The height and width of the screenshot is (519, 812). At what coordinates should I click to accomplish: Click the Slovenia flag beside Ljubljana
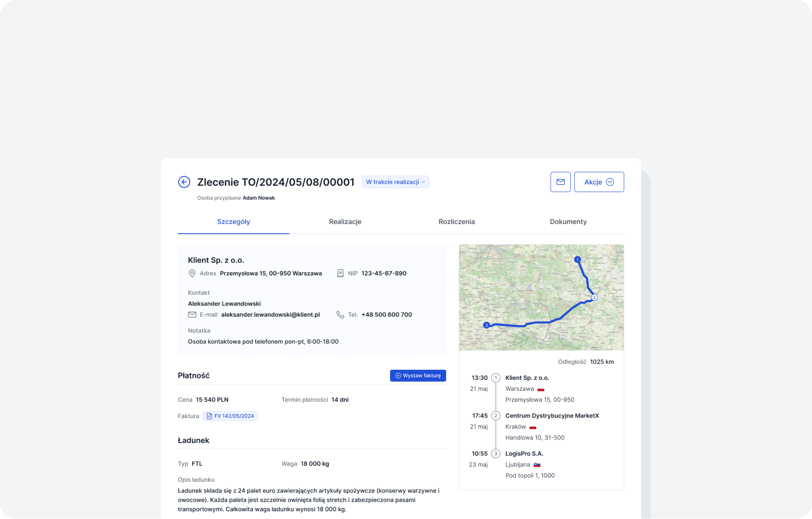(x=537, y=465)
